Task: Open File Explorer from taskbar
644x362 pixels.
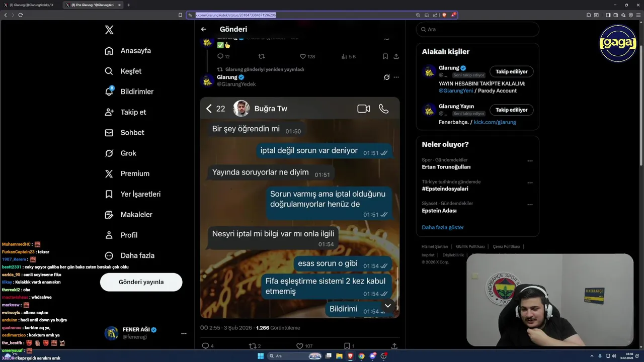Action: pos(340,356)
